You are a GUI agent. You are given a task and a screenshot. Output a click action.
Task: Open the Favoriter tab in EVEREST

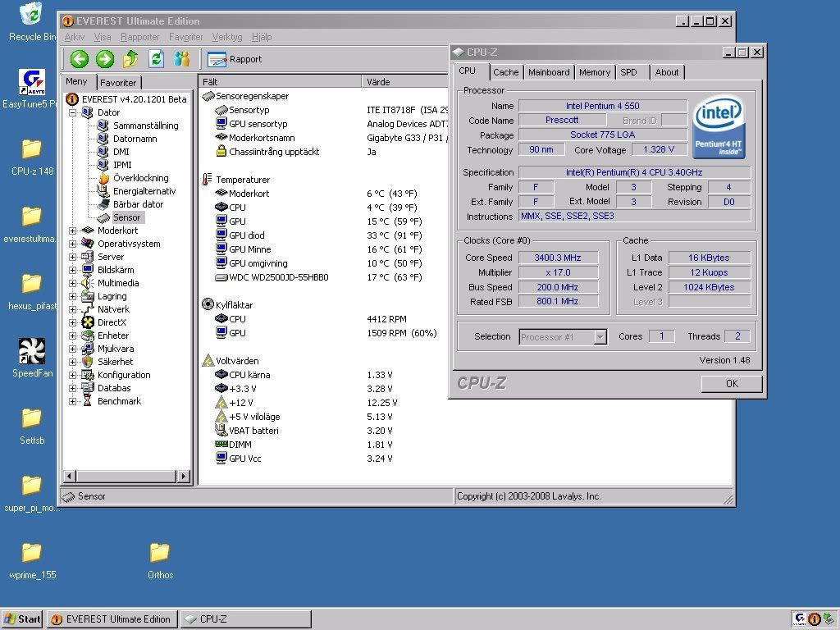(x=118, y=83)
